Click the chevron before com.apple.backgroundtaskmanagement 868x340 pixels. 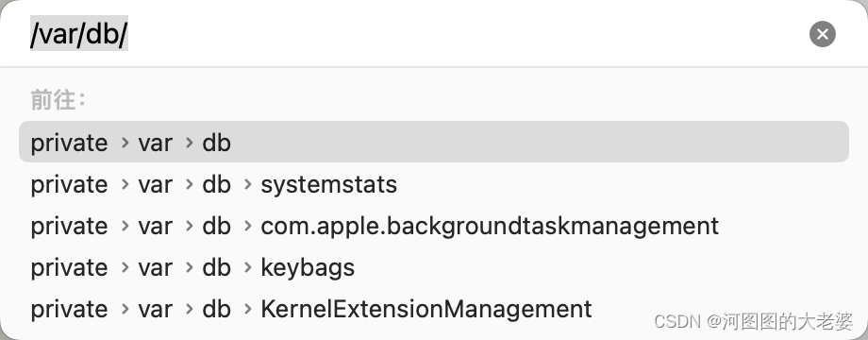click(x=248, y=227)
